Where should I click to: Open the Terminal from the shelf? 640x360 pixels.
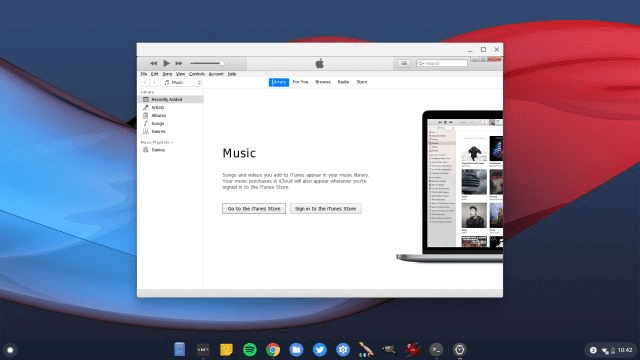436,349
